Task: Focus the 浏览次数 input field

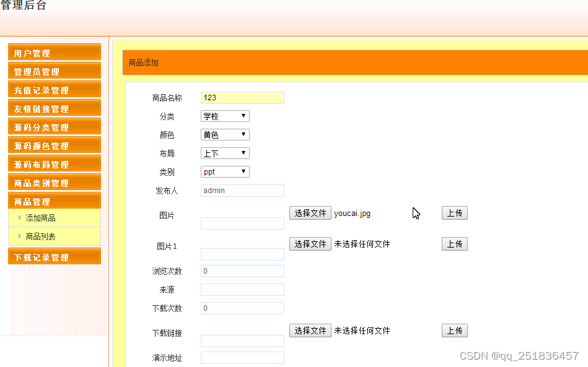Action: coord(242,271)
